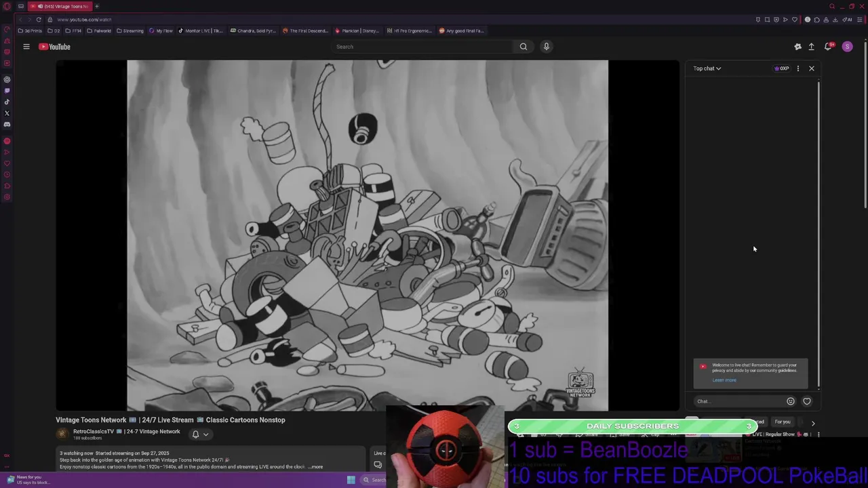Open ChatGPT in the Opera sidebar

click(x=7, y=79)
